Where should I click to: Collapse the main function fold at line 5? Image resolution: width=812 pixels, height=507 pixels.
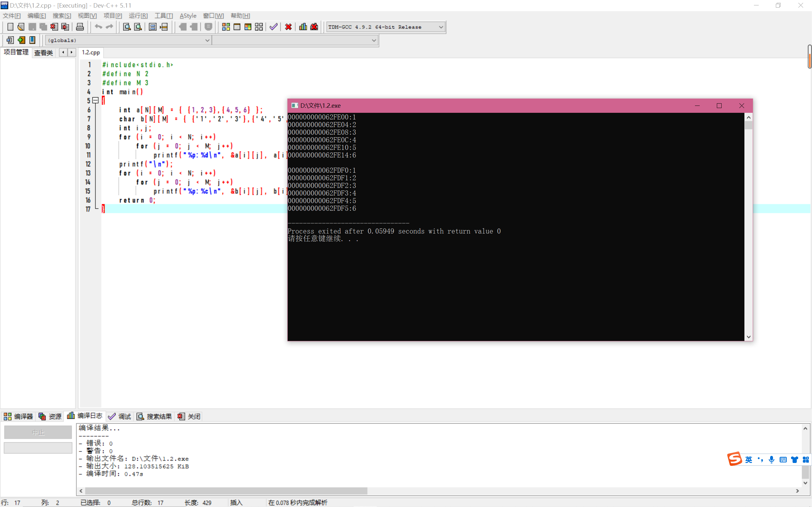[x=95, y=100]
